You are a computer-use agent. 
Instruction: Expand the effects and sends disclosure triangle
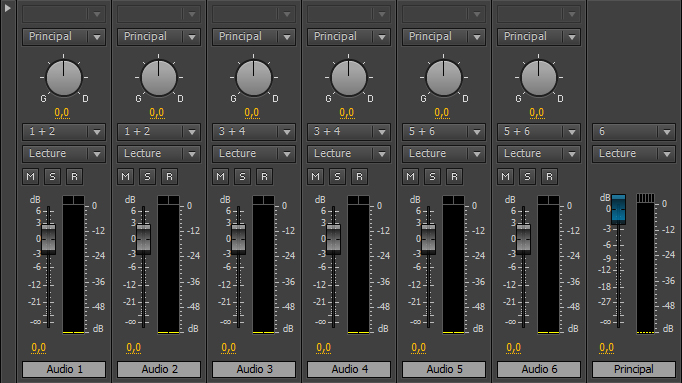click(x=7, y=8)
